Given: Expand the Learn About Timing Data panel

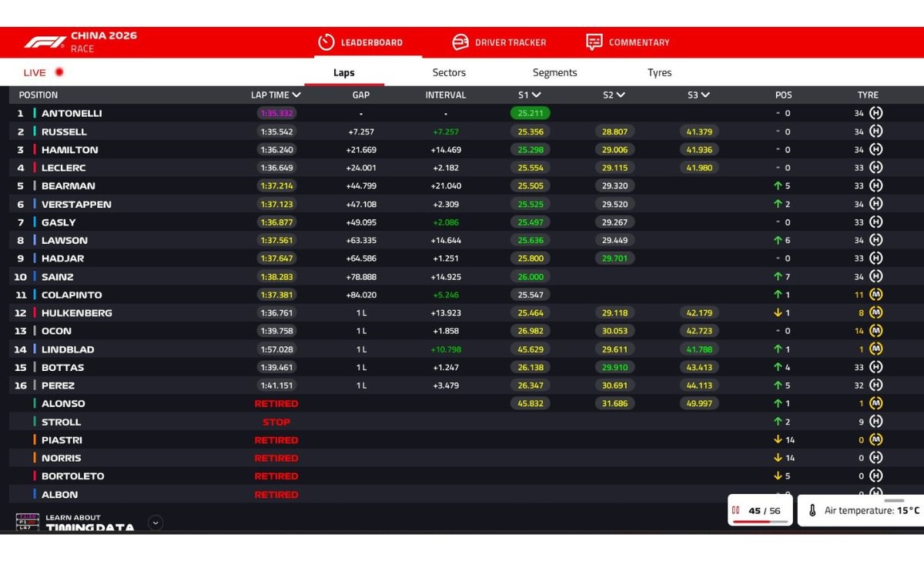Looking at the screenshot, I should click(x=156, y=523).
